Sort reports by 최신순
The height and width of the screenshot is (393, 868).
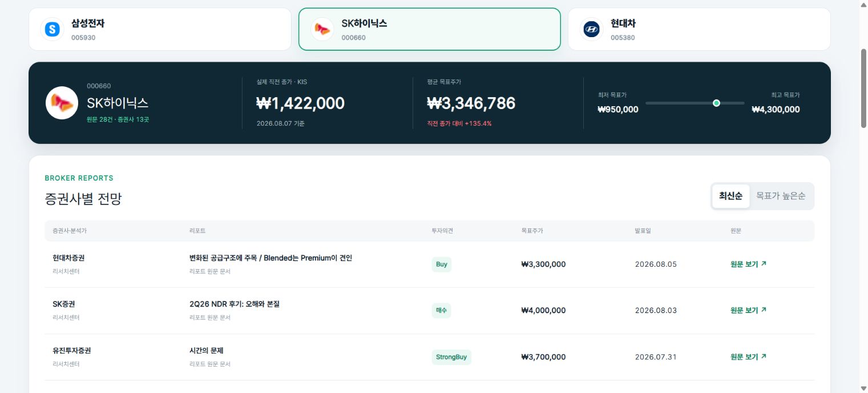(x=730, y=196)
